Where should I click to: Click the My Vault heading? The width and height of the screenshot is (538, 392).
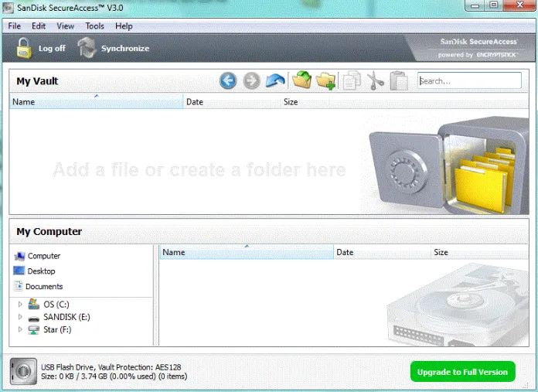click(x=37, y=81)
